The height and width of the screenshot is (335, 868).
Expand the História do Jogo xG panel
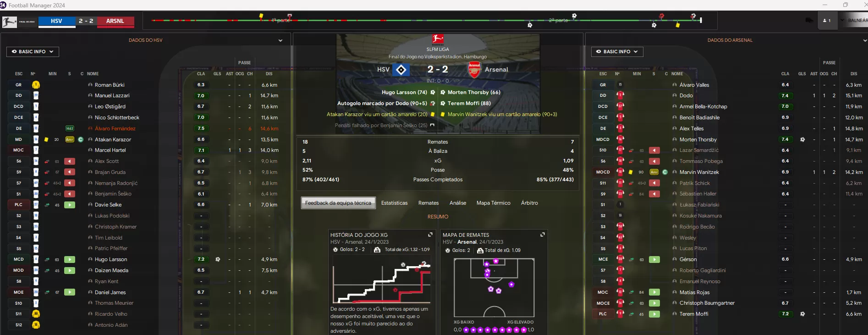pyautogui.click(x=430, y=234)
